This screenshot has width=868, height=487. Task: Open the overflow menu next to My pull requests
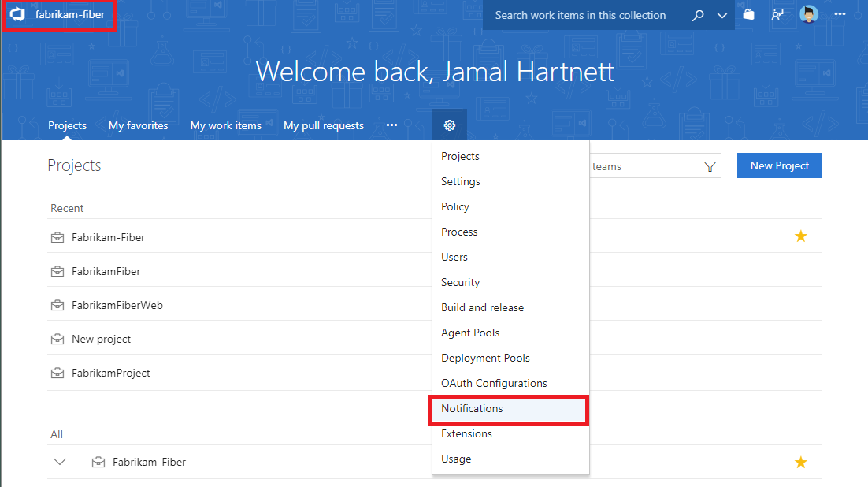[x=391, y=125]
